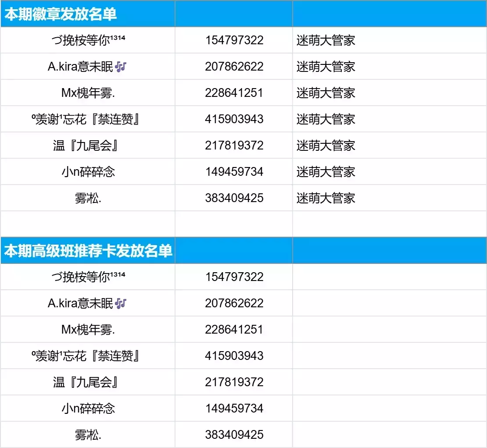Click name 小n碎碎念 in the 推荐卡 list
This screenshot has width=487, height=448.
[x=88, y=409]
